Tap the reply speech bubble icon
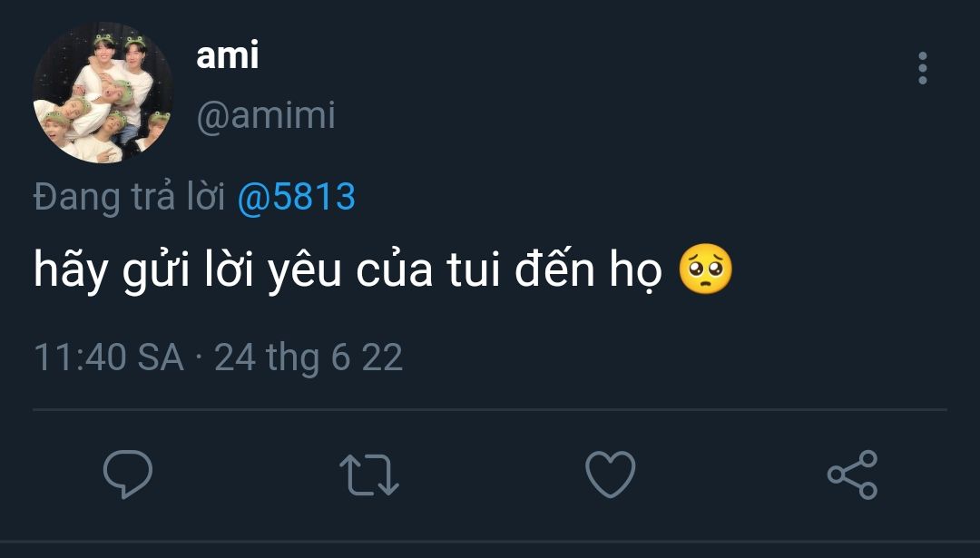 click(x=127, y=475)
